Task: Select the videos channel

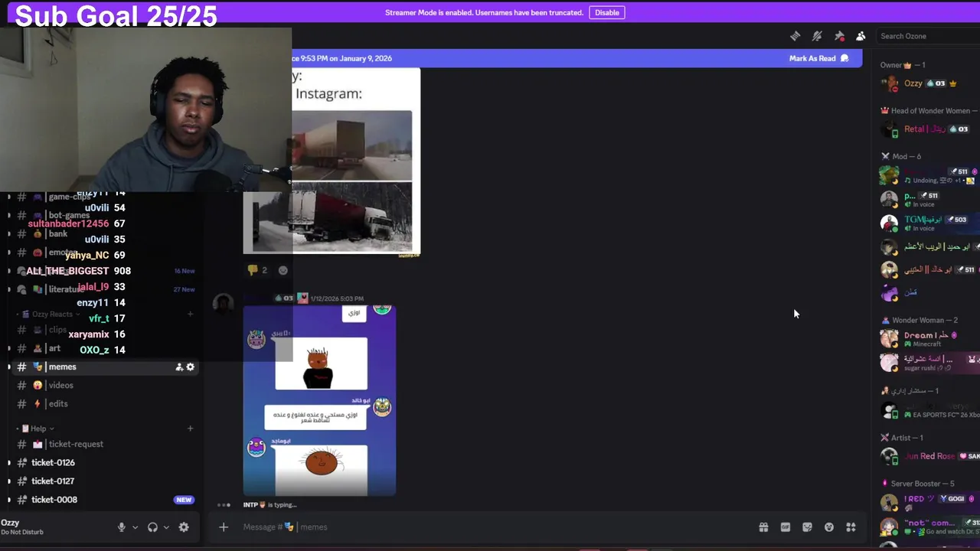Action: (103, 385)
